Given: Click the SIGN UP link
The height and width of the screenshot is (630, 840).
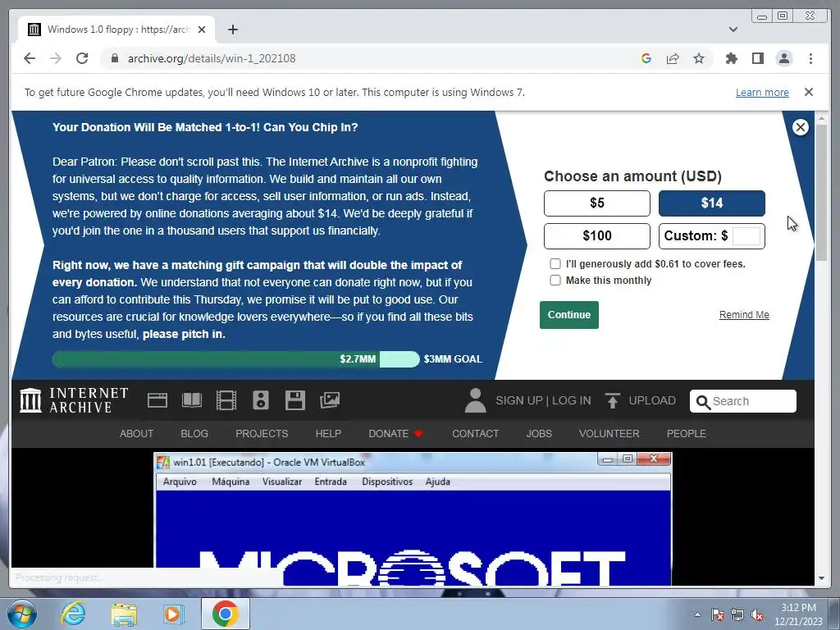Looking at the screenshot, I should tap(519, 400).
